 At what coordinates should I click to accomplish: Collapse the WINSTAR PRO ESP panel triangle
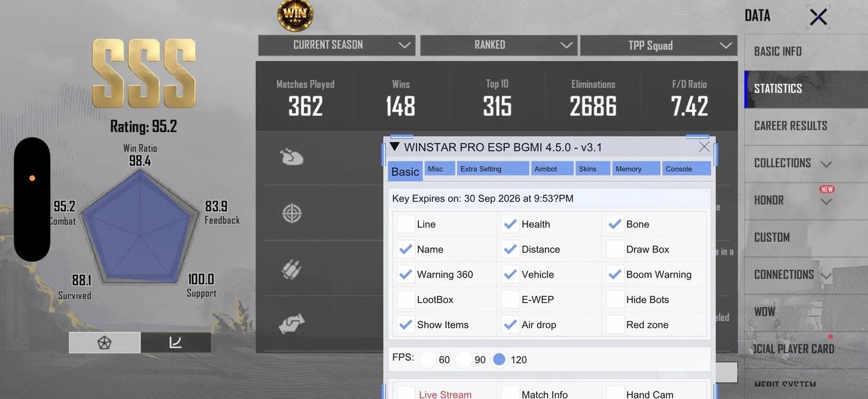click(x=395, y=147)
